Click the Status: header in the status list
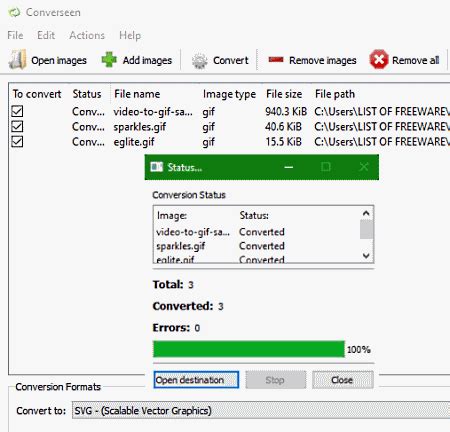450x432 pixels. coord(254,215)
